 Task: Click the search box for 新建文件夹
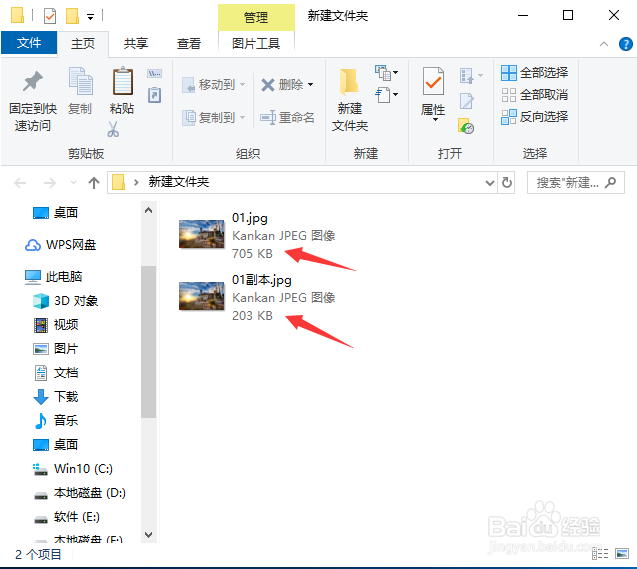tap(575, 182)
